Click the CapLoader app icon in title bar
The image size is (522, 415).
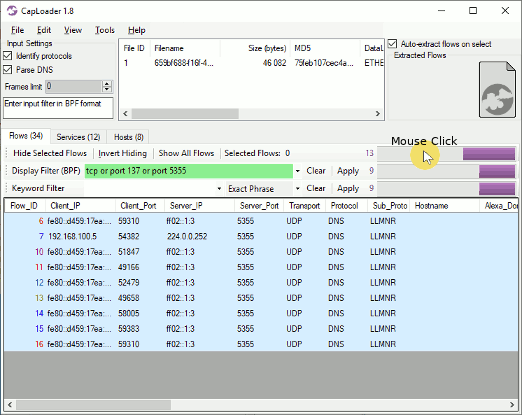click(x=12, y=11)
